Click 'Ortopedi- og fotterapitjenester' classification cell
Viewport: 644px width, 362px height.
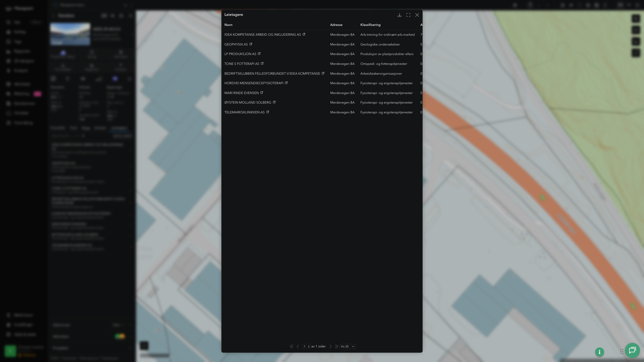tap(384, 64)
